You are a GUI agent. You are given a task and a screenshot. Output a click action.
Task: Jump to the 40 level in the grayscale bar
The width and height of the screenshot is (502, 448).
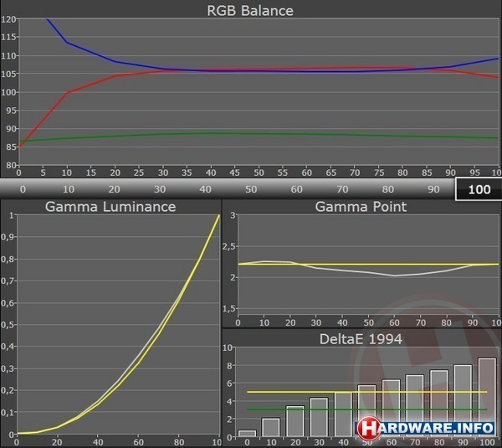pyautogui.click(x=205, y=189)
